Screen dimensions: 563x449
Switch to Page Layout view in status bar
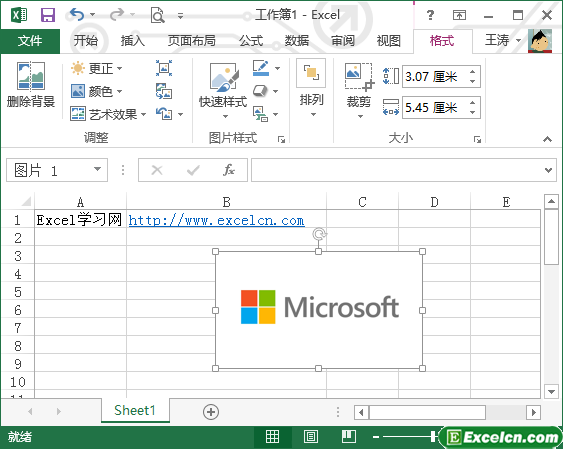(x=311, y=437)
